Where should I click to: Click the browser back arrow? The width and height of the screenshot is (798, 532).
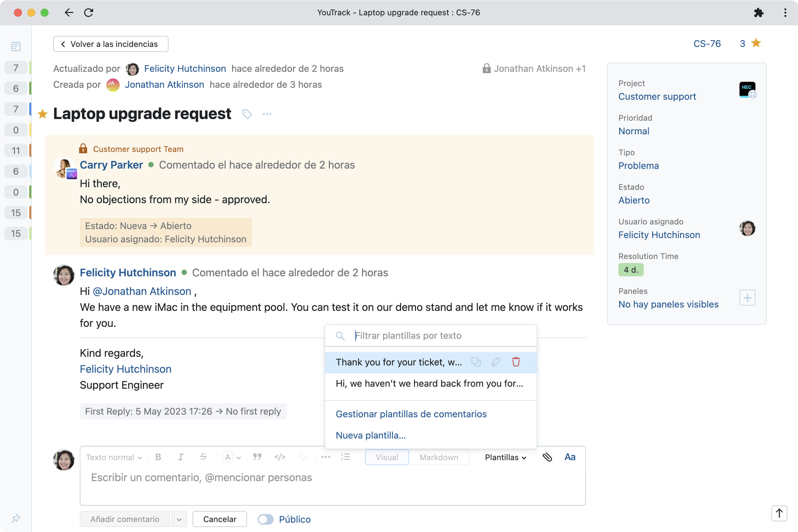[x=69, y=13]
